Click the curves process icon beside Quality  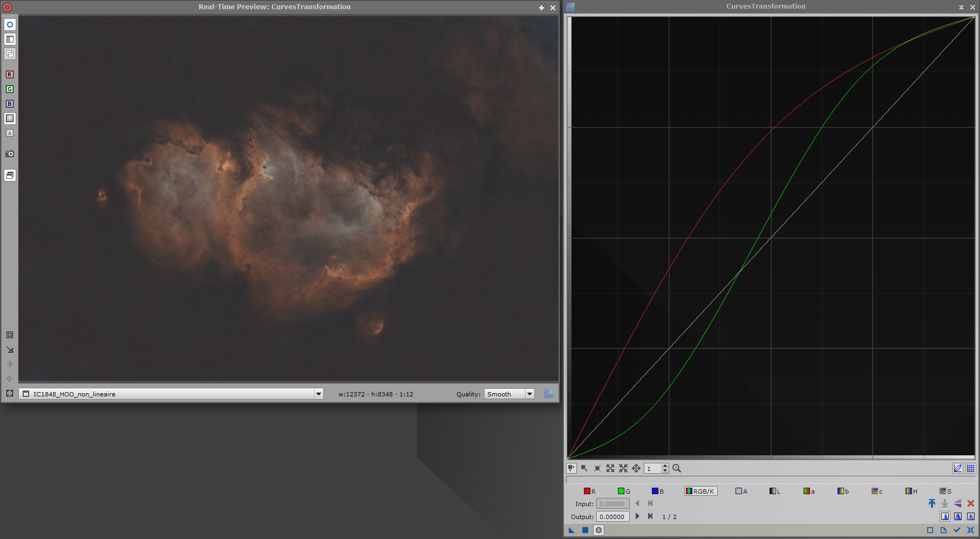[x=549, y=394]
